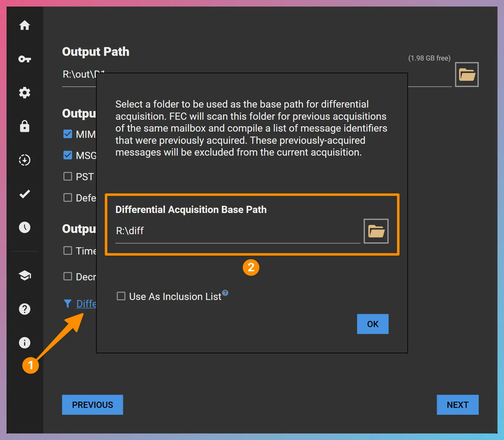Browse for the Output Path folder
Viewport: 504px width, 440px height.
(x=467, y=75)
